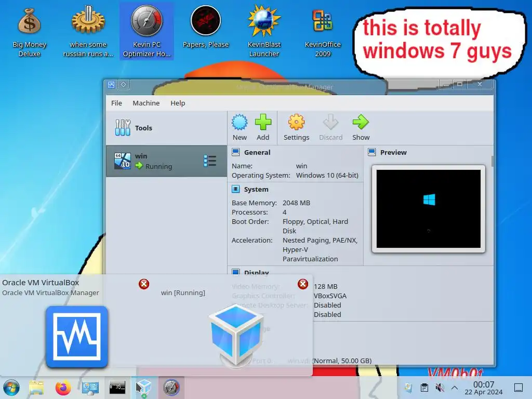Click '(Normal, 50.00 GB)' storage text
This screenshot has width=532, height=399.
tap(342, 361)
